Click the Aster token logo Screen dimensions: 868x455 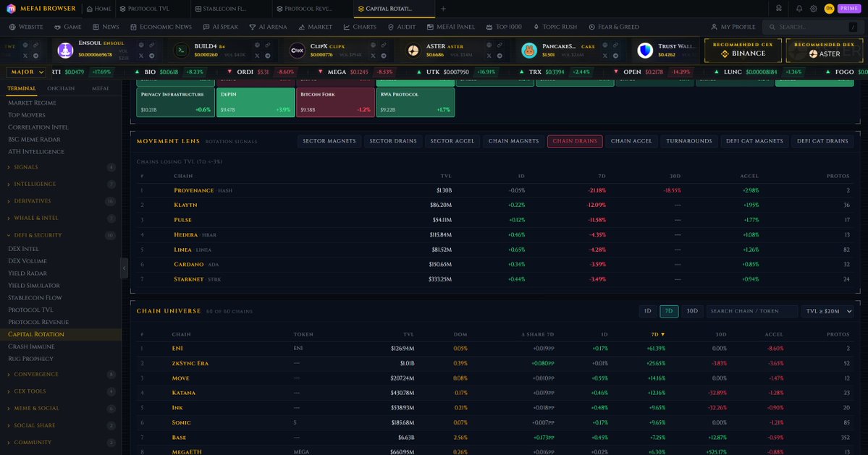point(413,51)
